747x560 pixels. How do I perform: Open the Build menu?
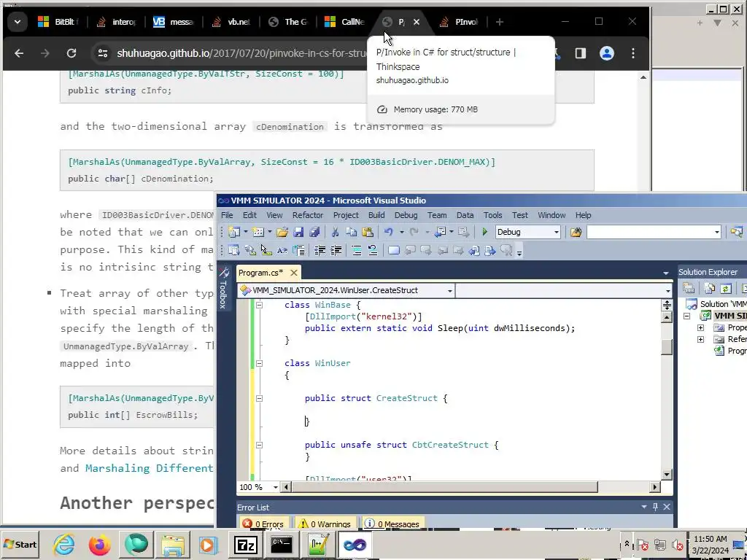(376, 215)
